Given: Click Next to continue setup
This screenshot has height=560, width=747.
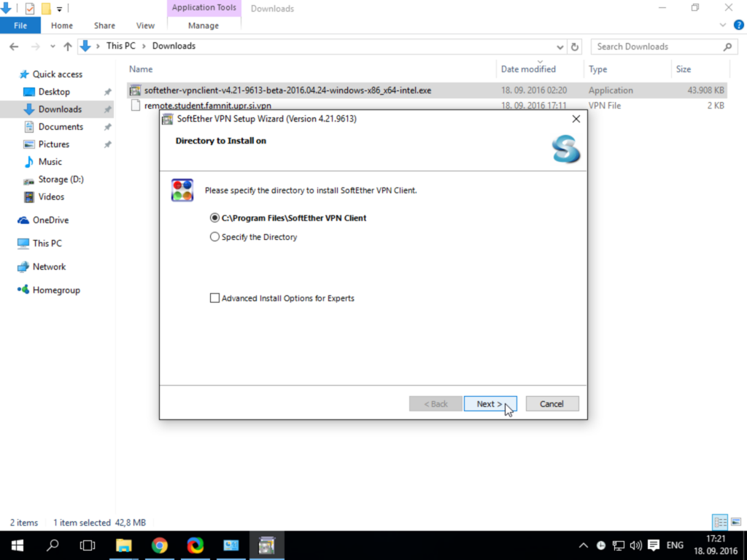Looking at the screenshot, I should coord(490,404).
